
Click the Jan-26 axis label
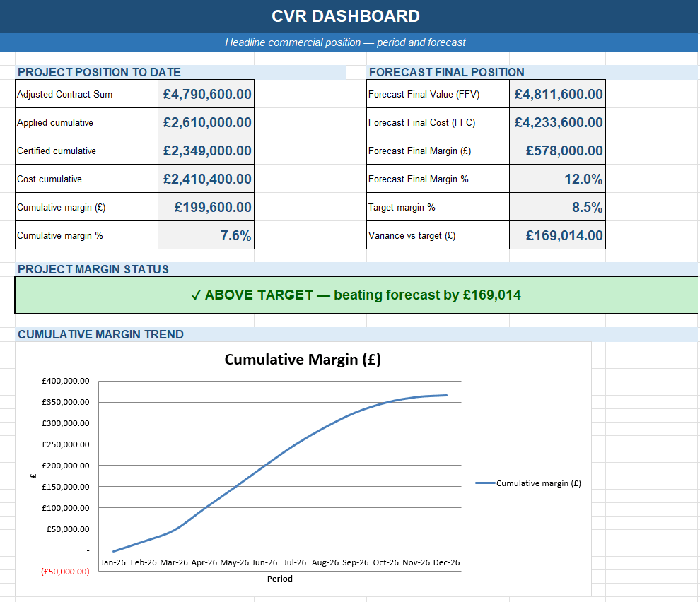pos(113,562)
